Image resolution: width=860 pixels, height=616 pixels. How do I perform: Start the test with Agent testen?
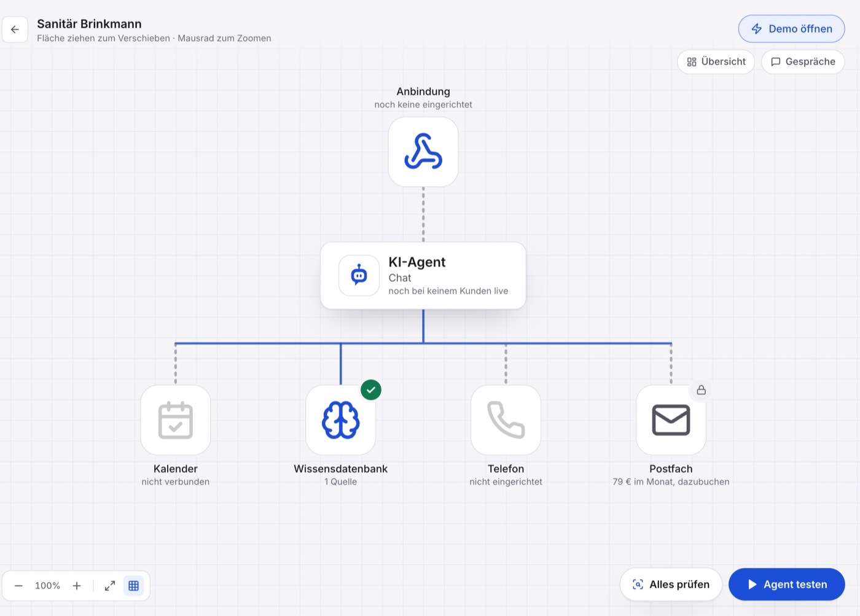pos(787,585)
